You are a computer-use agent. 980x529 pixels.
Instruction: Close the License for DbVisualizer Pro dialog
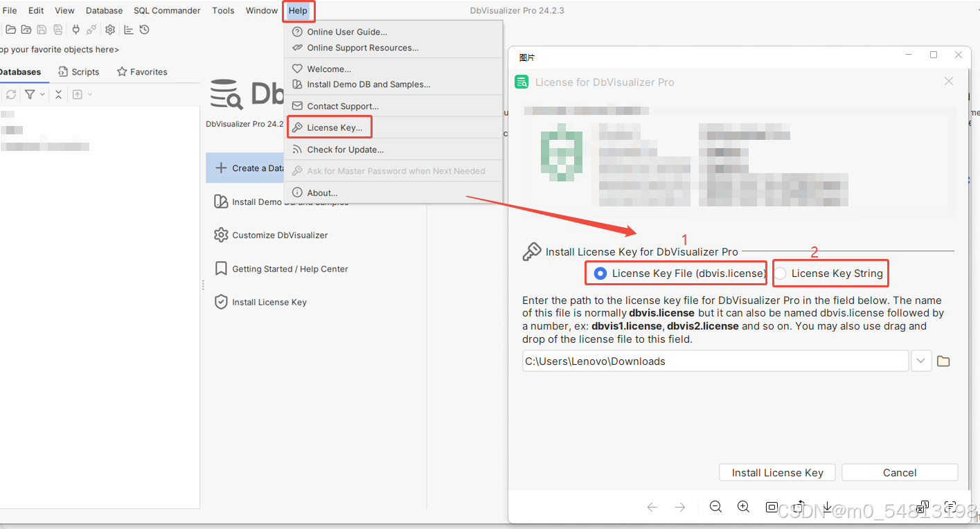tap(949, 82)
